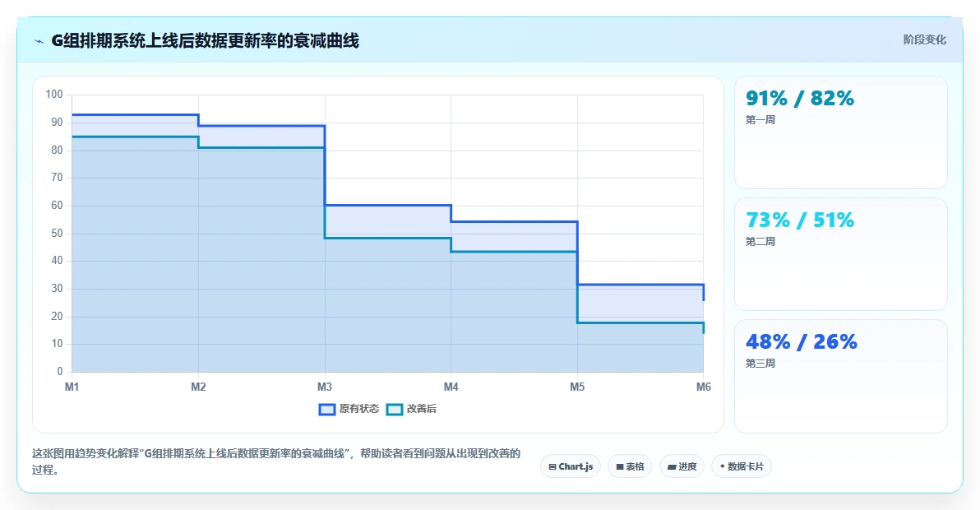Click the 第三周 label
The image size is (980, 510).
tap(760, 364)
